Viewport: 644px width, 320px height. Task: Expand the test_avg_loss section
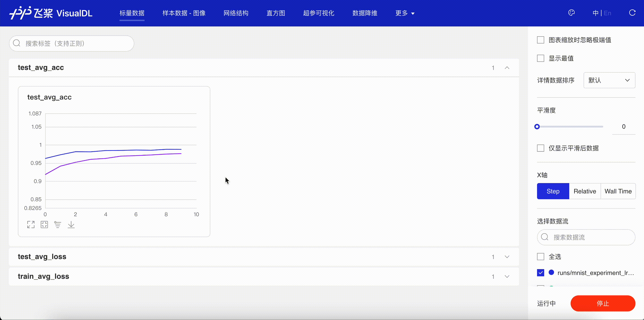pos(507,257)
